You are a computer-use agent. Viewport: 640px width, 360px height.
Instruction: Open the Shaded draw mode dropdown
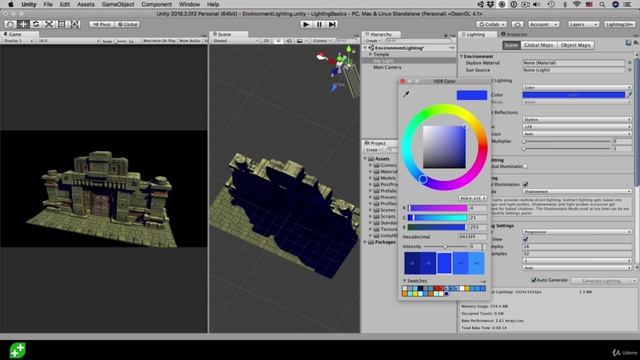point(235,41)
